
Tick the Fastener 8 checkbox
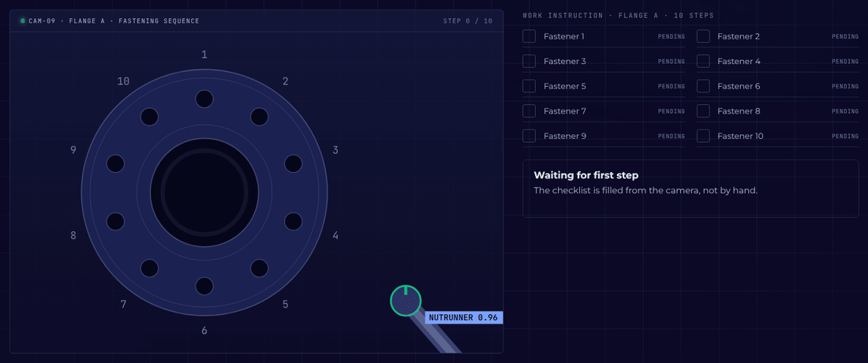click(x=703, y=111)
